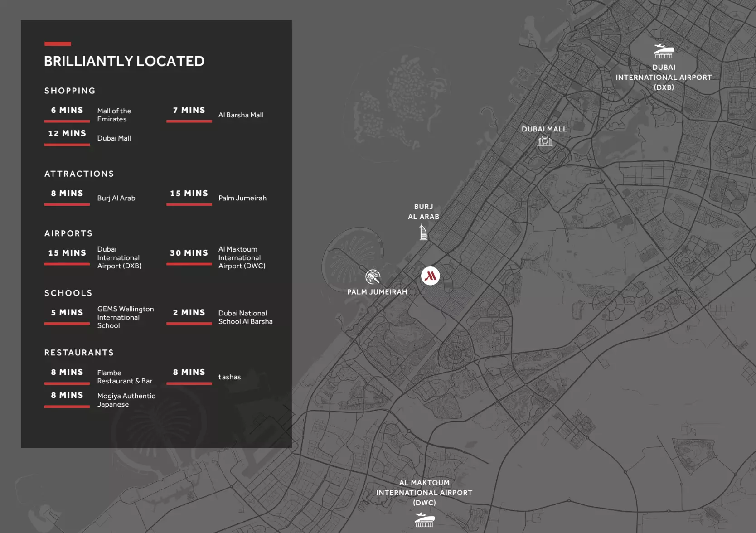Select the Dubai Mall building icon on map

coord(544,141)
